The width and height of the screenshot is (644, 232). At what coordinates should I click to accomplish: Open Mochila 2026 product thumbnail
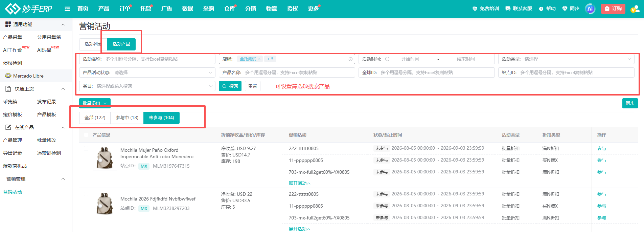105,204
